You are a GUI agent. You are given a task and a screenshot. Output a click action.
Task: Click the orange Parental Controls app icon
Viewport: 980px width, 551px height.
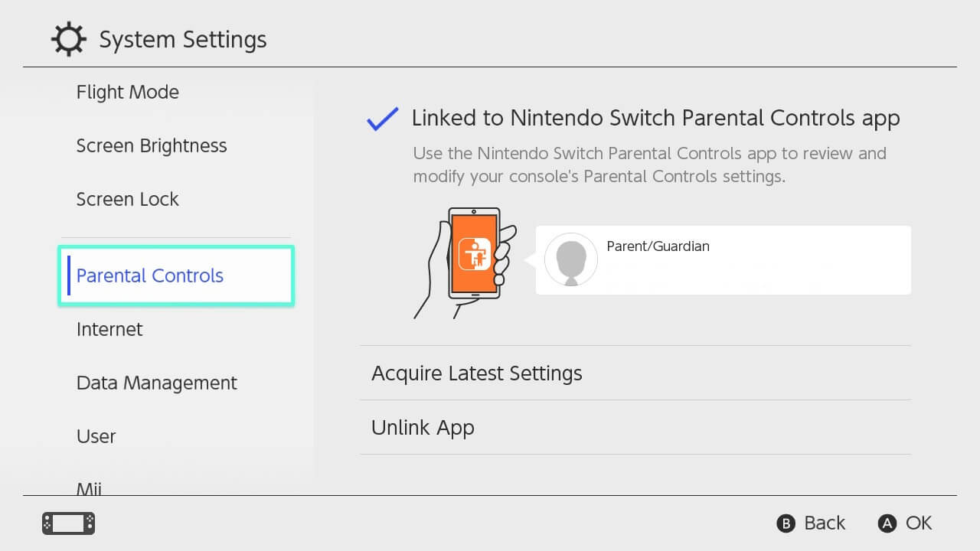pos(474,254)
